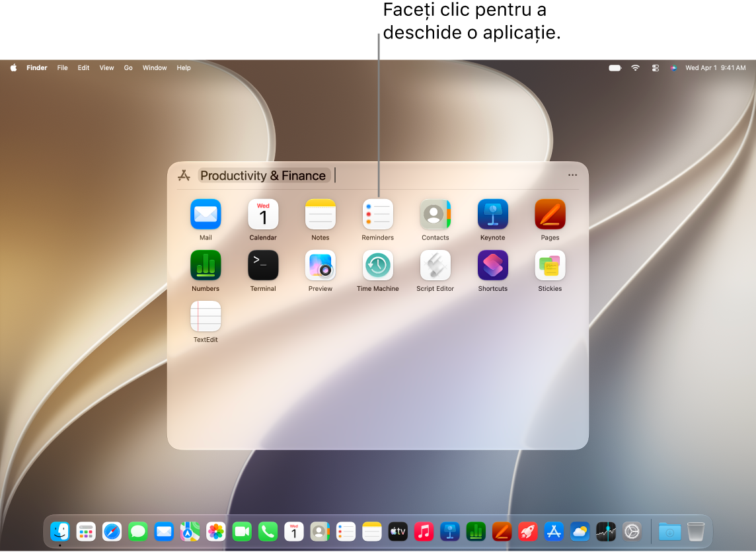Open Calendar from the apps grid
Screen dimensions: 756x552
point(263,214)
